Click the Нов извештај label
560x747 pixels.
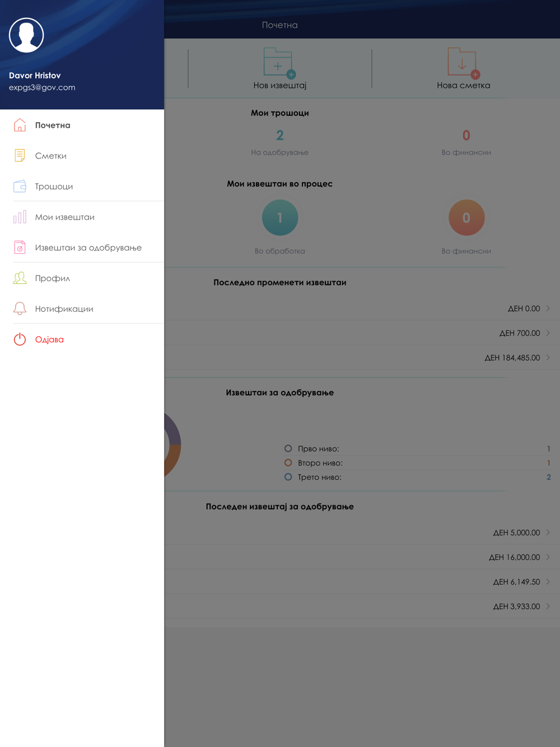[x=279, y=85]
